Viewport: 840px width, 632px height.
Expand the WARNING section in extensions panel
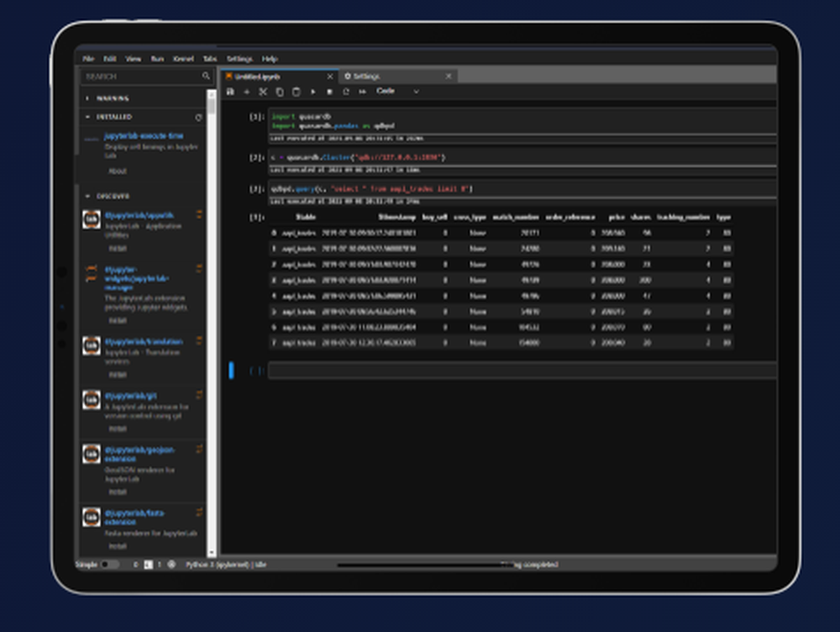[x=87, y=98]
